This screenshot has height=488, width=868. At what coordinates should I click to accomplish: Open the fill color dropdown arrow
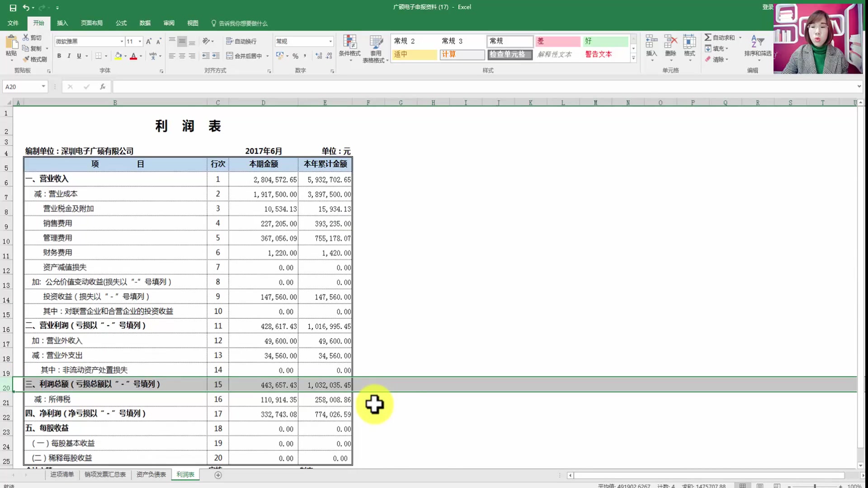click(x=125, y=56)
